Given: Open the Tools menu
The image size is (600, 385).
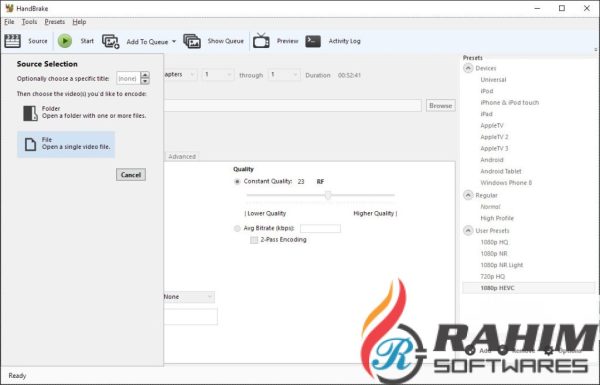Looking at the screenshot, I should pyautogui.click(x=29, y=22).
